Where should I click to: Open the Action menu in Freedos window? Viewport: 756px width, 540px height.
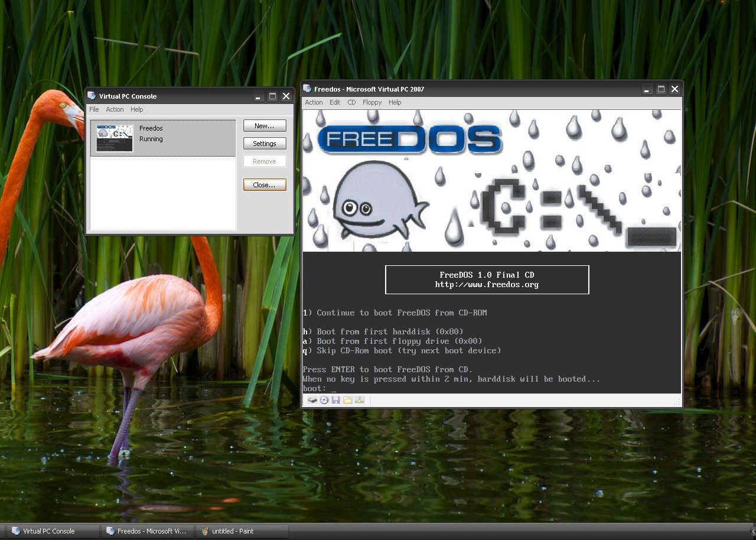click(x=314, y=102)
